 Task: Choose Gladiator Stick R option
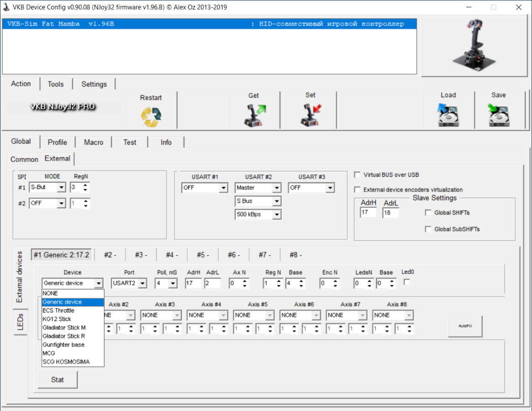tap(73, 336)
